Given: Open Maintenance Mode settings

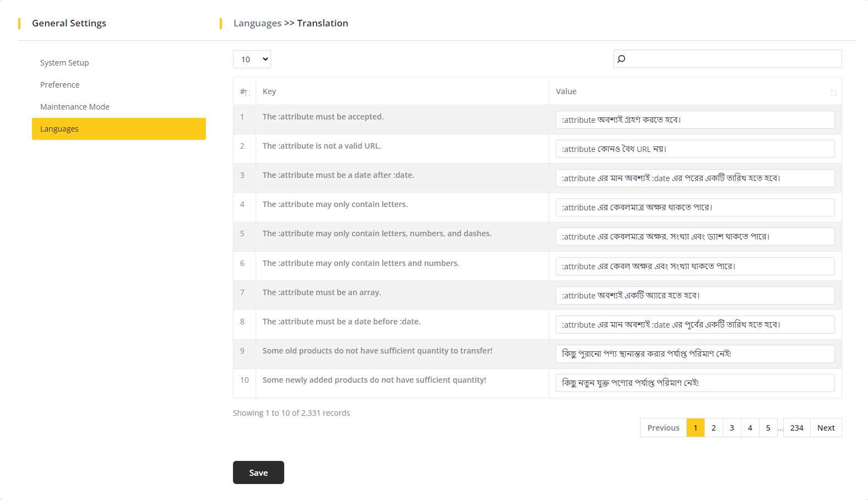Looking at the screenshot, I should point(75,107).
